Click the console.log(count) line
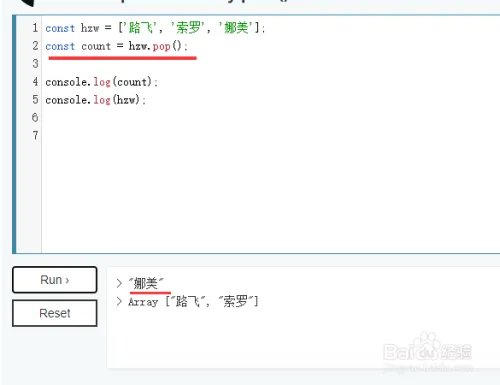Screen dimensions: 500x385 coord(101,82)
